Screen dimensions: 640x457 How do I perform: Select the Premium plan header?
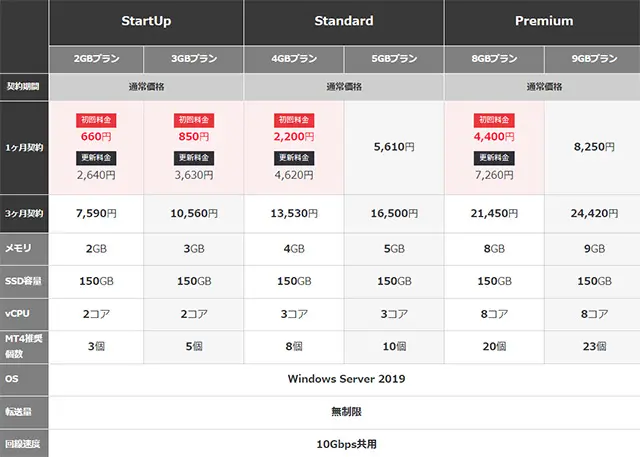(x=543, y=22)
